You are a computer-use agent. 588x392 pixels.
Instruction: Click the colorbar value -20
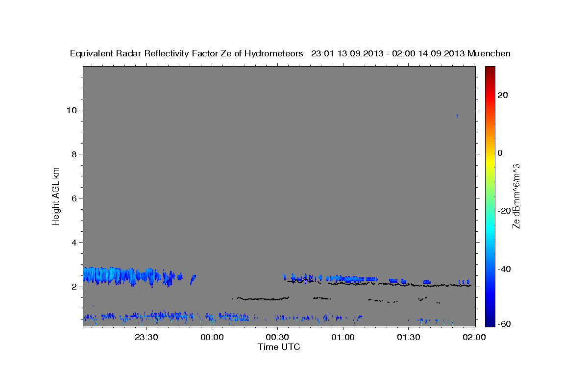coord(504,211)
